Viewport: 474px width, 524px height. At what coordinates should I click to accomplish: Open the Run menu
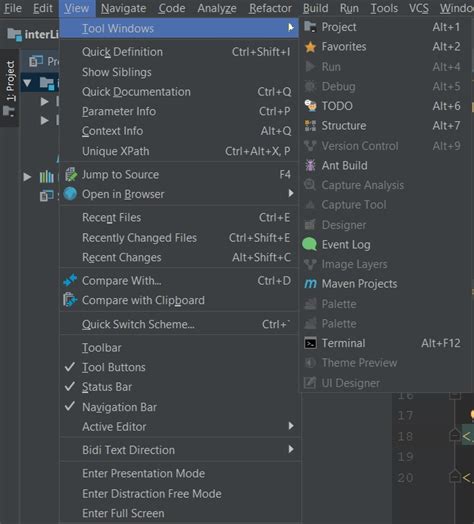click(x=349, y=8)
